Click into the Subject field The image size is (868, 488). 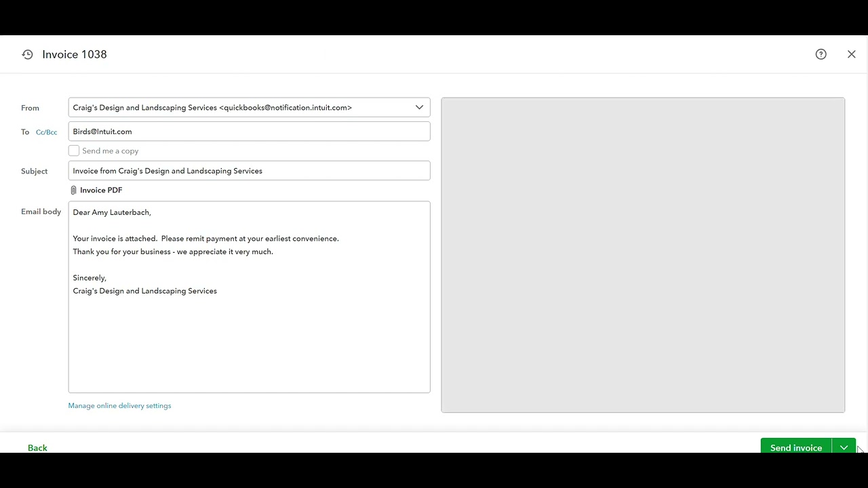coord(249,171)
